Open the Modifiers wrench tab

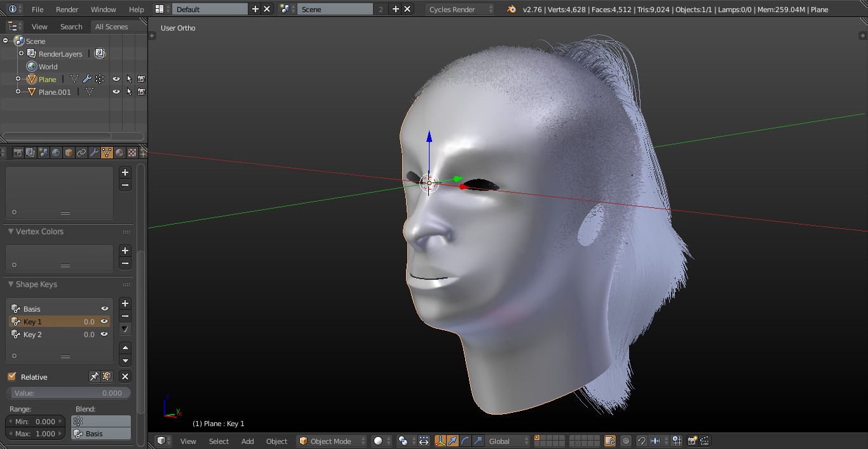click(x=94, y=153)
